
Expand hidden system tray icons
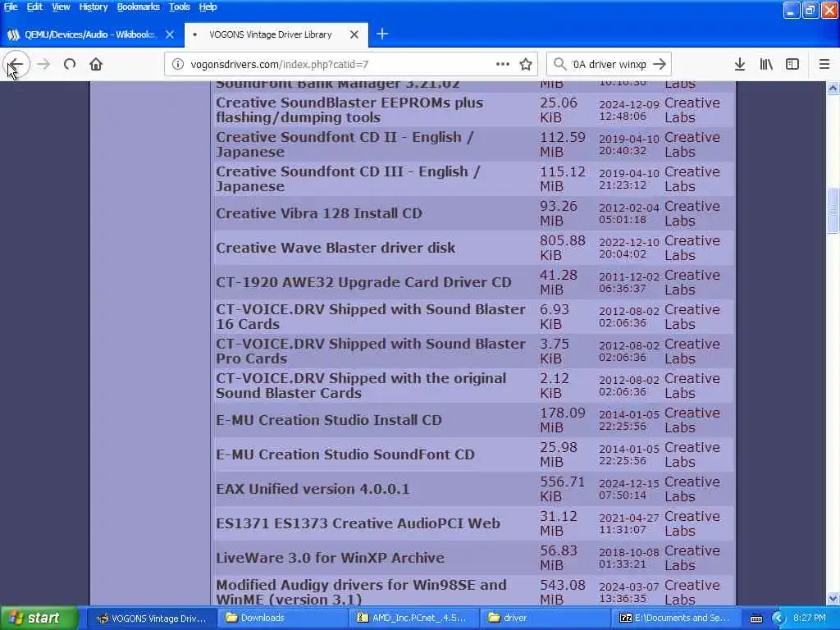tap(778, 619)
